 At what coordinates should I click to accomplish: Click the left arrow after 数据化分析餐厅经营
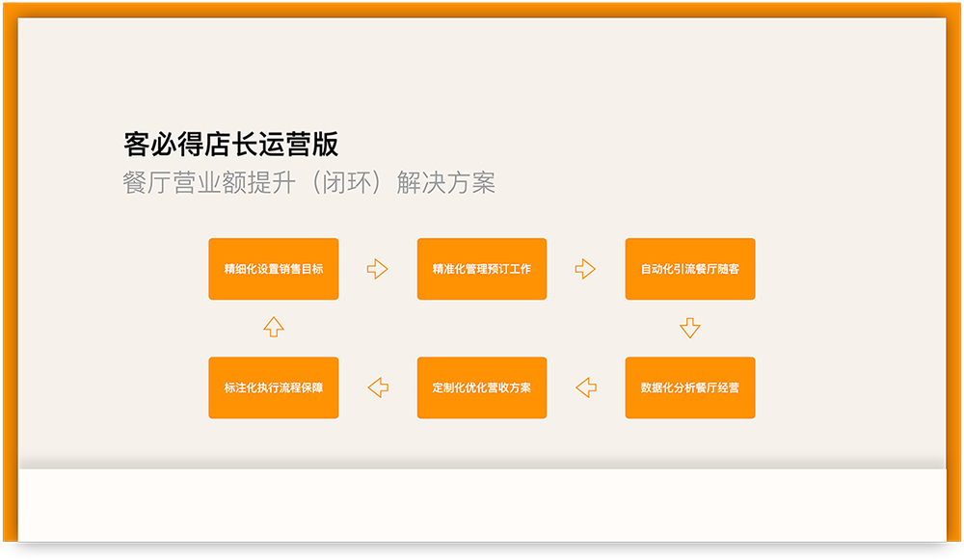click(x=585, y=387)
